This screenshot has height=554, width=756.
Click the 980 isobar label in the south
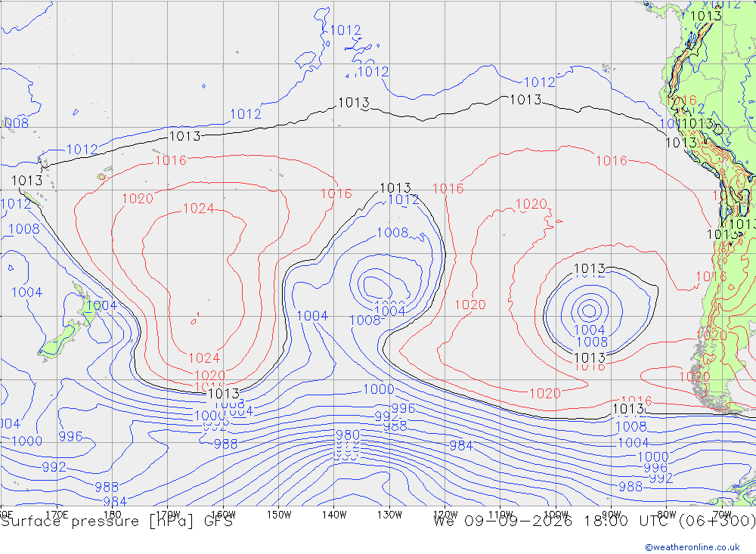click(x=348, y=435)
